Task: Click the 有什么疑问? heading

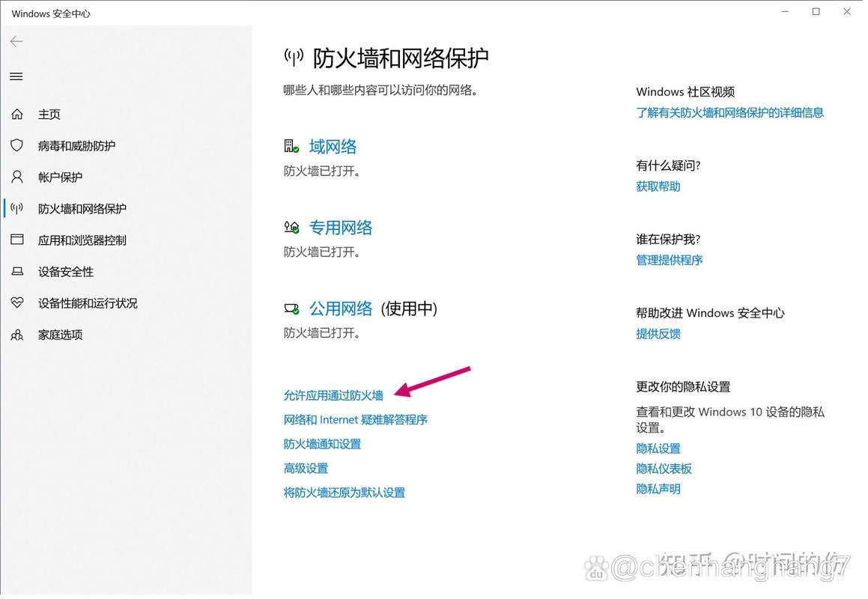Action: (x=668, y=165)
